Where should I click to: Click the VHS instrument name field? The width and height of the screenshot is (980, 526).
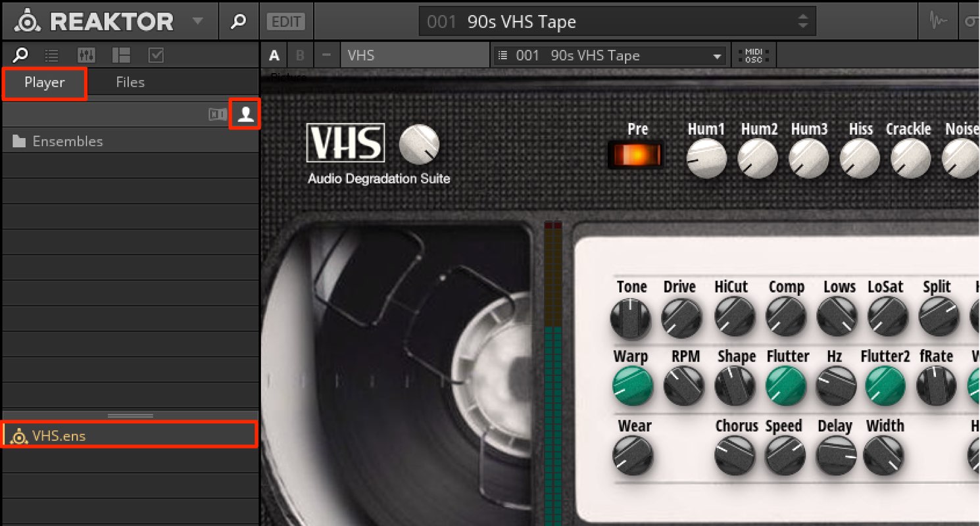coord(415,56)
